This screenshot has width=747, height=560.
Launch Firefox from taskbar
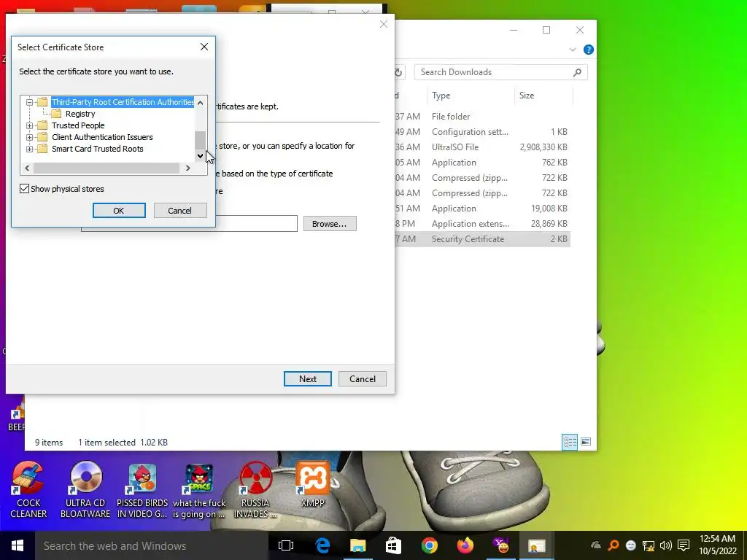tap(465, 545)
